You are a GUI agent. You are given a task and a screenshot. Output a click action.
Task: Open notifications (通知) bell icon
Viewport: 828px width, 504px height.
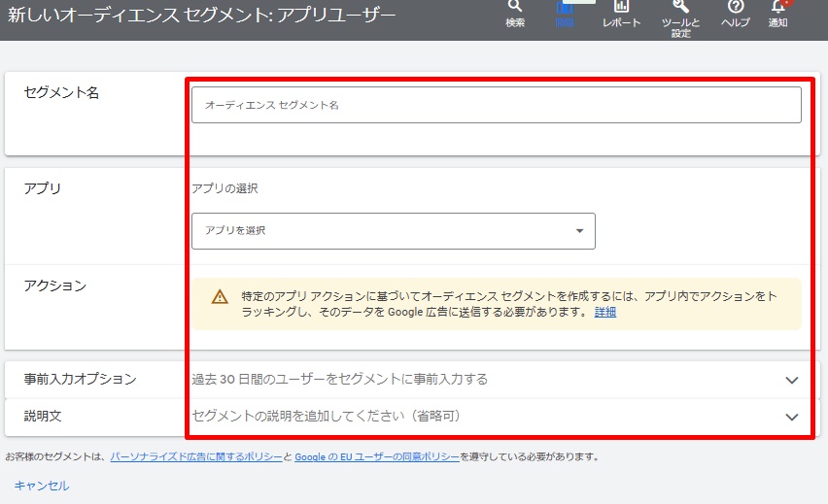pyautogui.click(x=777, y=8)
